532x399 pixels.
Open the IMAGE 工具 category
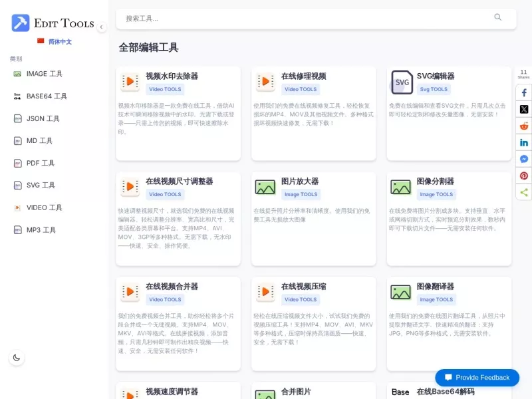point(45,74)
